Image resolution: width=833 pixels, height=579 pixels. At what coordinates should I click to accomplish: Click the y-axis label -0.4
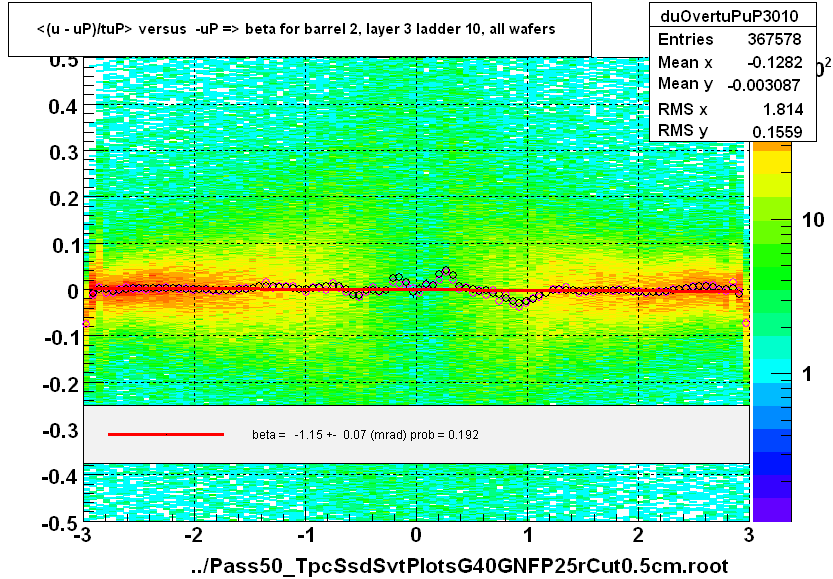62,476
